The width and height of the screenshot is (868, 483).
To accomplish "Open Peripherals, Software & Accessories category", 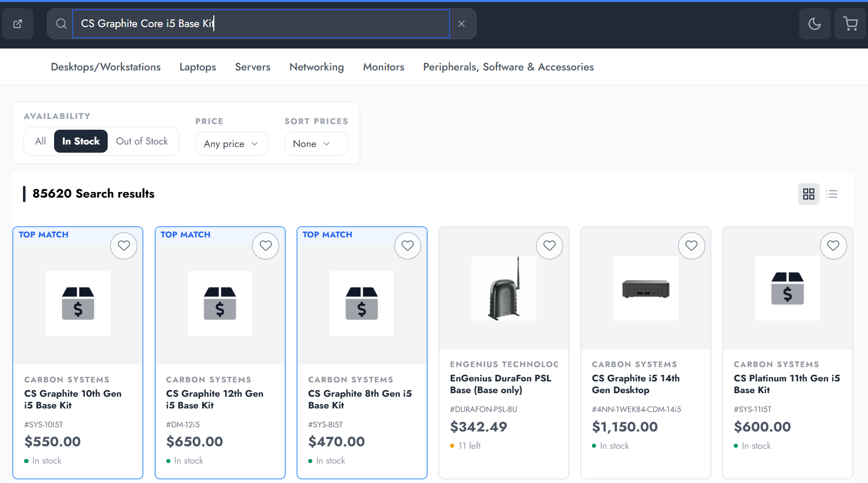I will click(x=508, y=67).
